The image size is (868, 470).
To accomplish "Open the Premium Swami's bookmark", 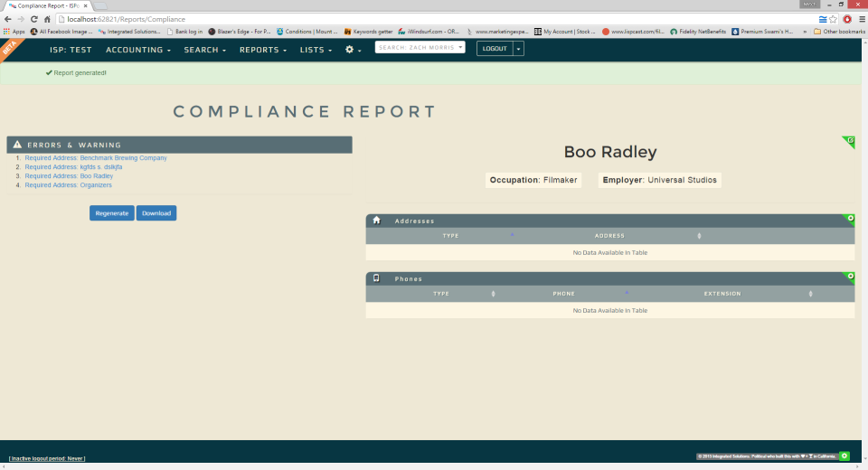I will (763, 32).
